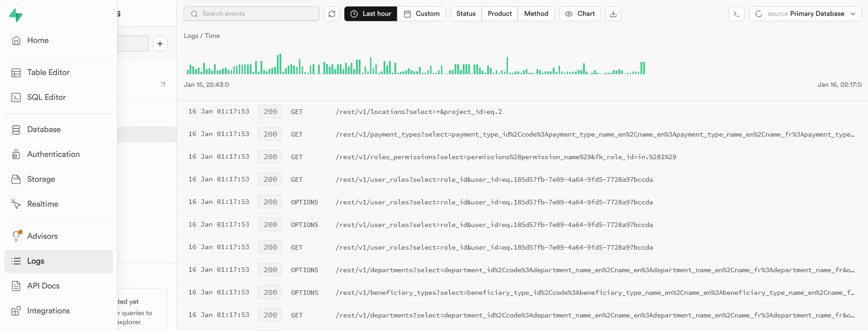Toggle the Chart visibility
868x331 pixels.
[x=580, y=14]
